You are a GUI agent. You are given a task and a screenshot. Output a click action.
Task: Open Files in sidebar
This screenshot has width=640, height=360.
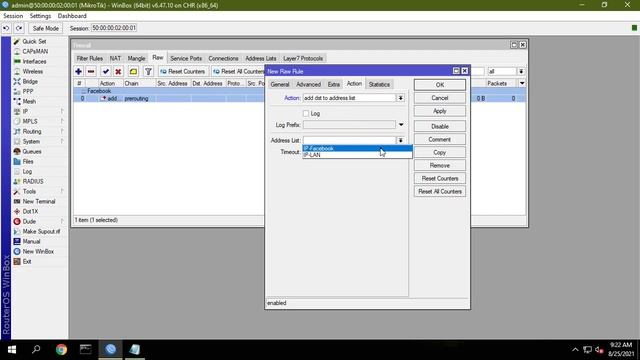pos(28,161)
